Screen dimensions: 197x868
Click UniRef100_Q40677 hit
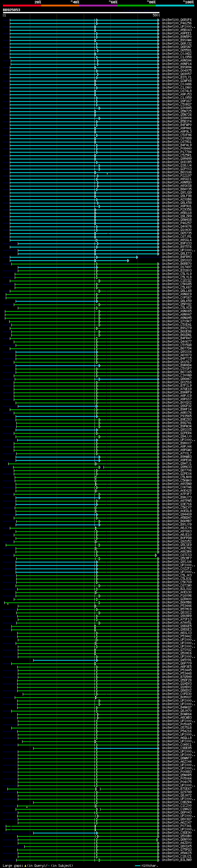coord(176,342)
